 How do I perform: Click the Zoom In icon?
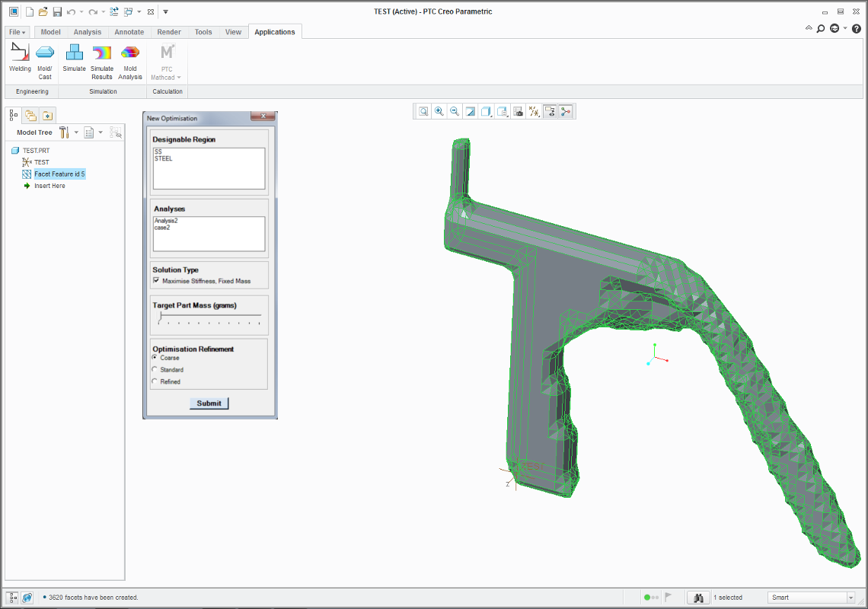439,111
